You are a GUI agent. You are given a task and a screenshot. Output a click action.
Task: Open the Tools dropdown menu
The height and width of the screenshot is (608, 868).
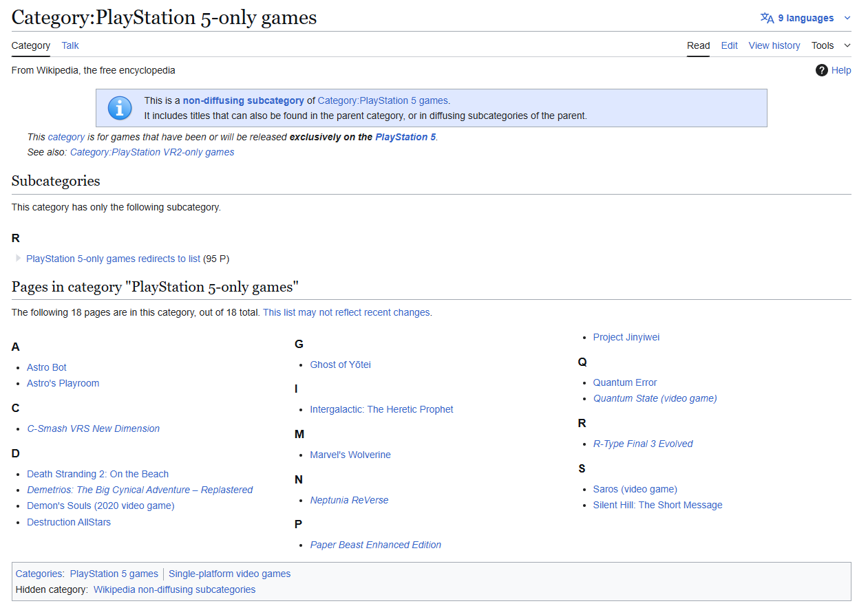(831, 45)
